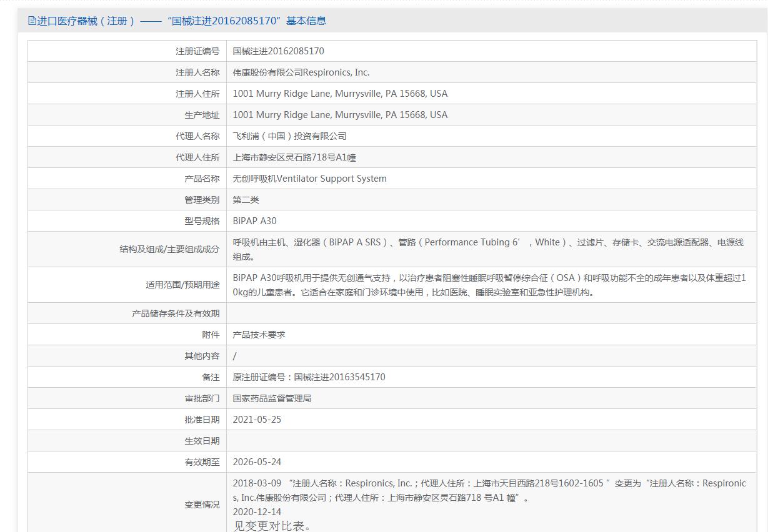Click the expiry date 2026-05-24

pyautogui.click(x=257, y=462)
